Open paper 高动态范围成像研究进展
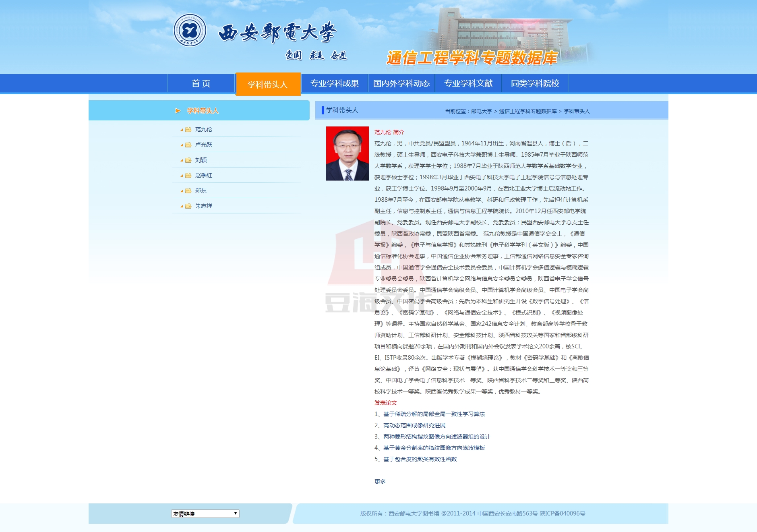The image size is (757, 532). pyautogui.click(x=414, y=425)
